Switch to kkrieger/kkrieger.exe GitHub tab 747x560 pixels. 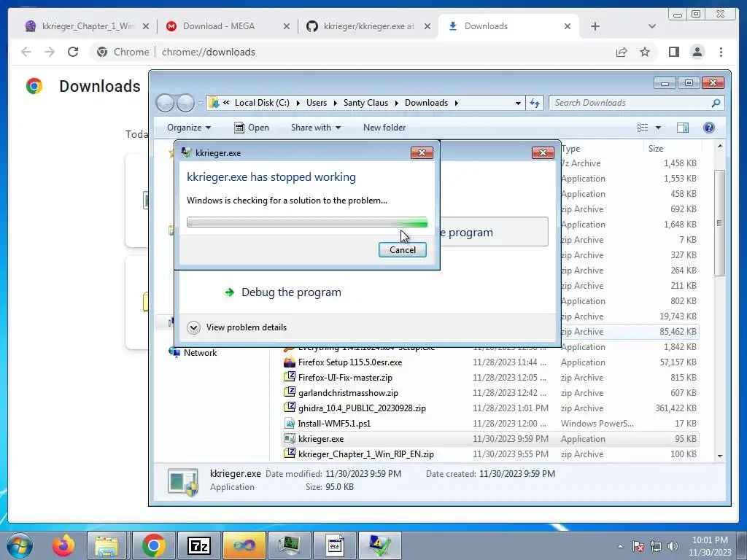368,26
